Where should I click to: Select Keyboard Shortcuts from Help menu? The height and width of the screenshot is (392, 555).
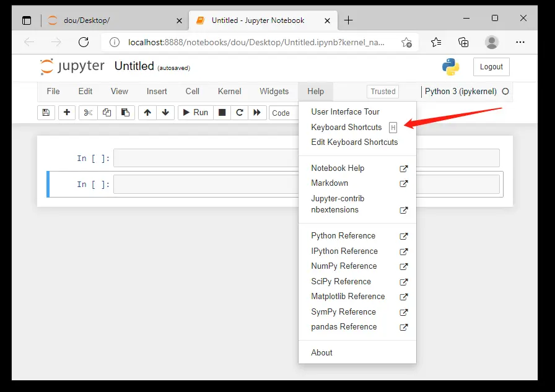coord(346,127)
